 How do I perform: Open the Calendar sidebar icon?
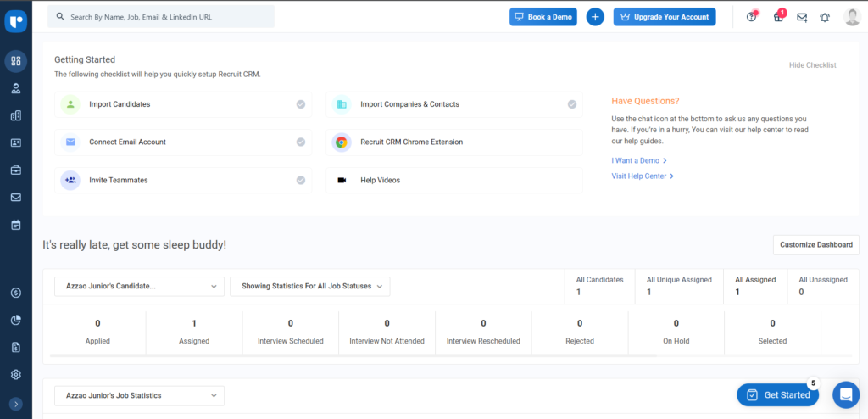coord(15,225)
